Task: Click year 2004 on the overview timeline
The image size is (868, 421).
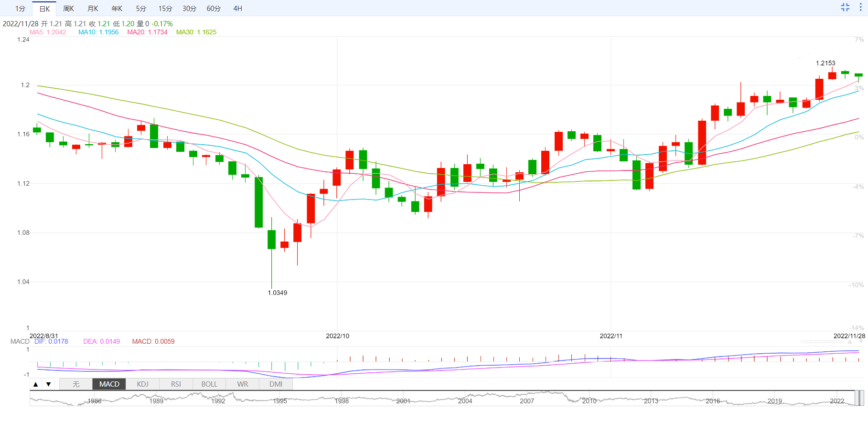Action: (x=465, y=401)
